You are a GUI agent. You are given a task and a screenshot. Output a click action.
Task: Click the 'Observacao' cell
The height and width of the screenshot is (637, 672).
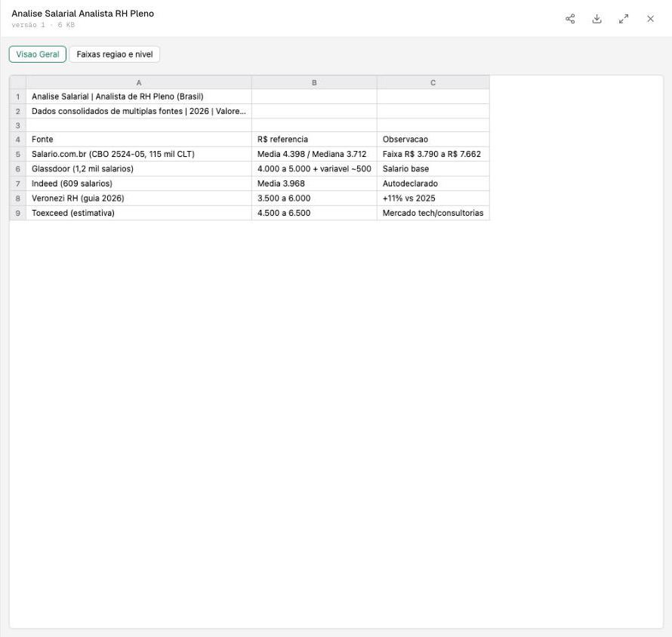coord(433,139)
